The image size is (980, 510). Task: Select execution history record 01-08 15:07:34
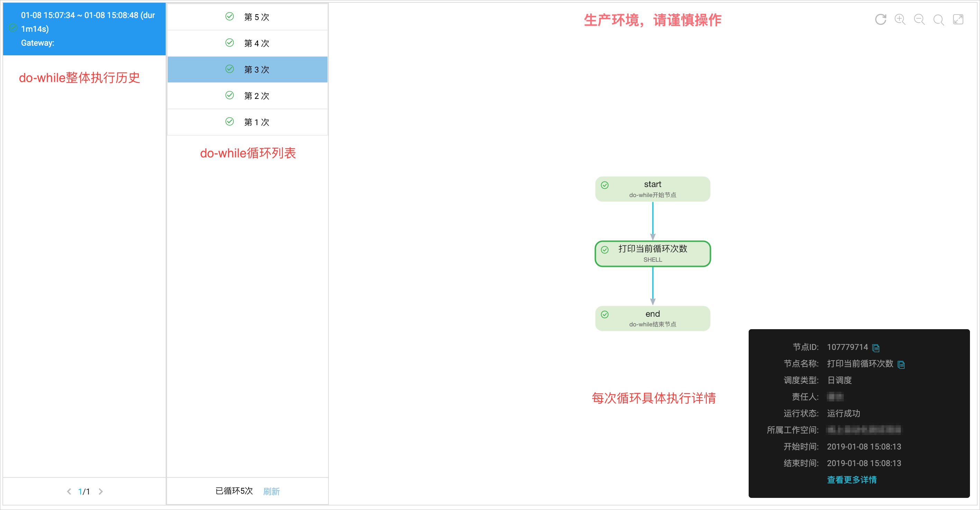coord(84,29)
